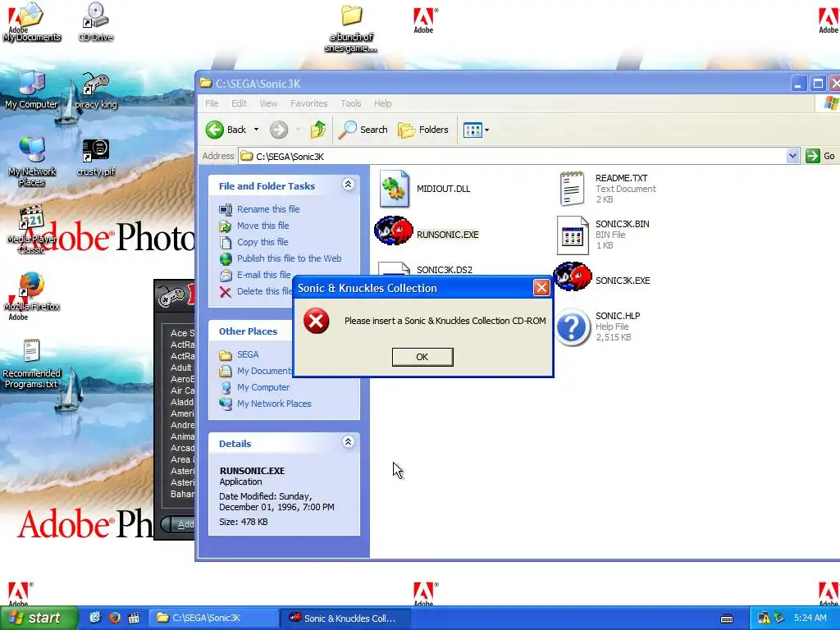Click the red X Delete this file icon
The height and width of the screenshot is (630, 840).
coord(226,291)
